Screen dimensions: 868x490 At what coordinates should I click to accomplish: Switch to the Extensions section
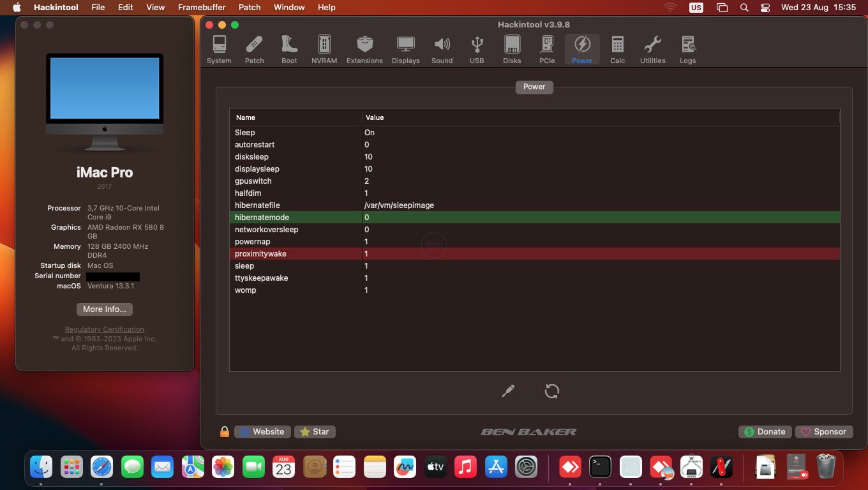(x=364, y=50)
